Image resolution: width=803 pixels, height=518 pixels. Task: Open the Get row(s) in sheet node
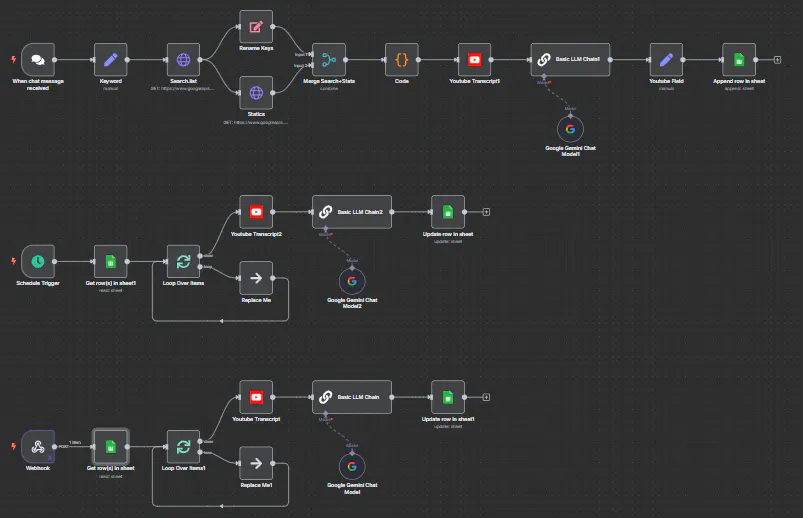tap(111, 446)
